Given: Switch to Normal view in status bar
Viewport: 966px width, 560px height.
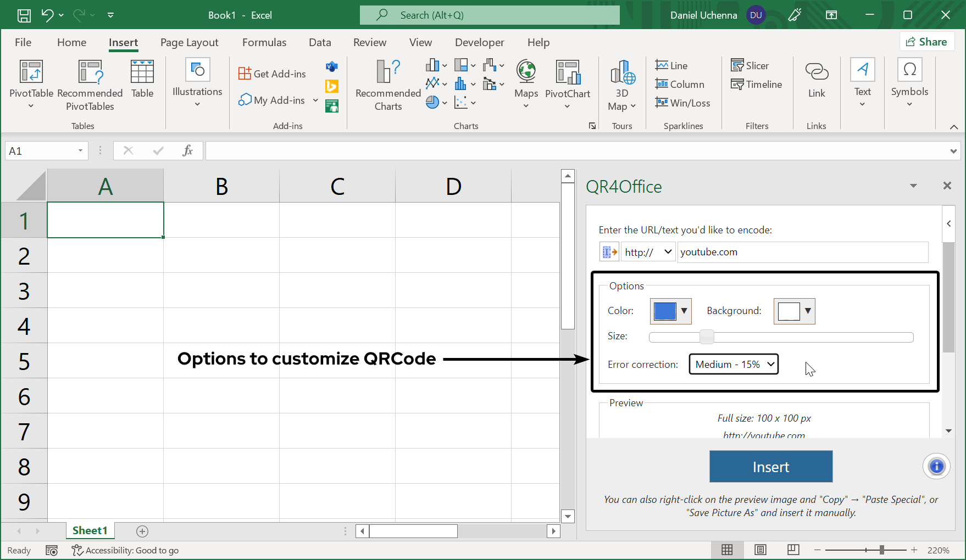Looking at the screenshot, I should (727, 550).
